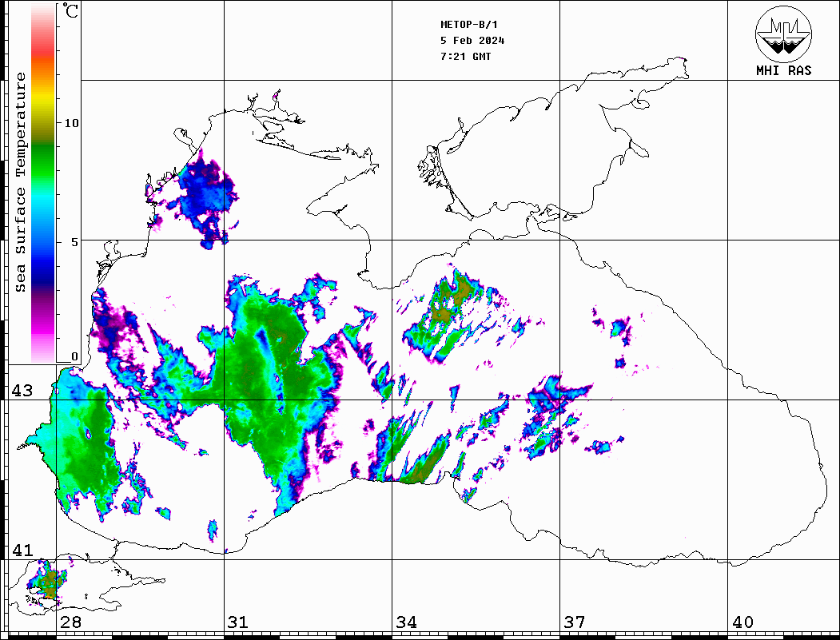Click the '°C' unit label
Viewport: 840px width, 640px height.
(70, 10)
